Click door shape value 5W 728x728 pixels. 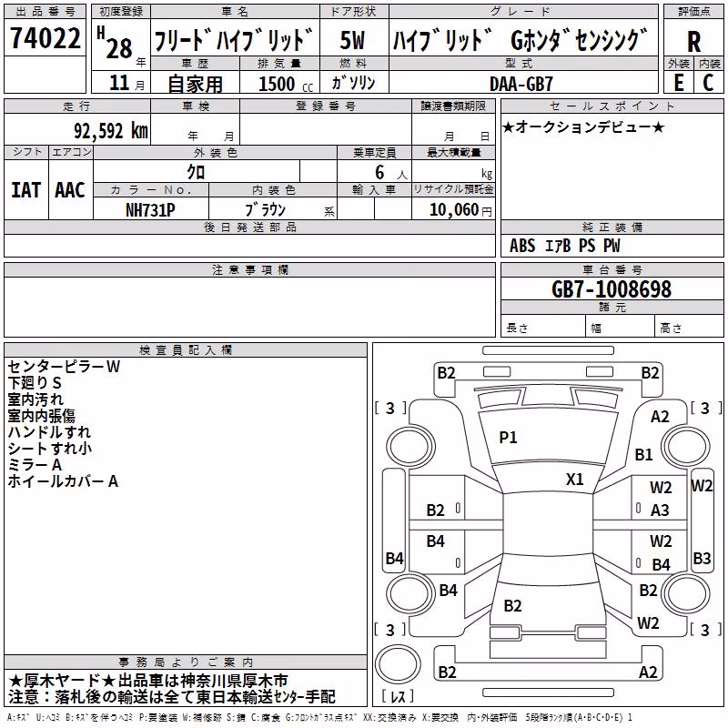[352, 40]
